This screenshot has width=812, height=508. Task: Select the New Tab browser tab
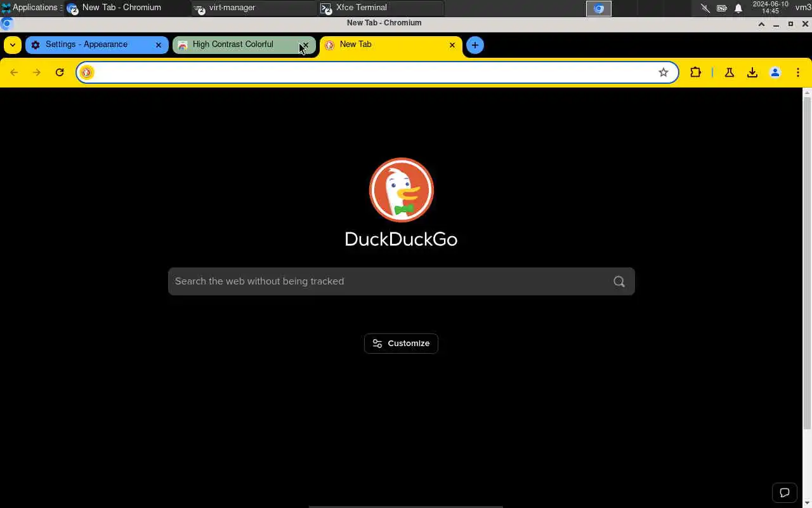(391, 44)
